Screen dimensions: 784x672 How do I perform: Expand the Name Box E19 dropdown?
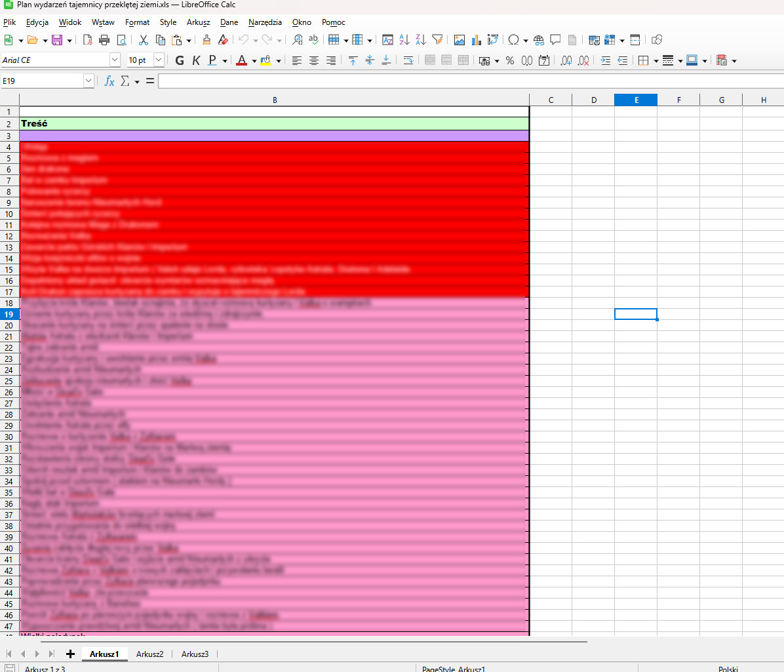point(88,81)
